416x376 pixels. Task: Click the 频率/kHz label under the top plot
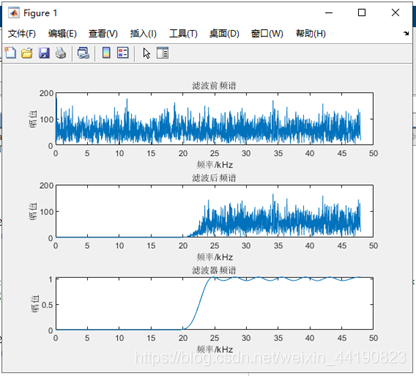point(215,165)
